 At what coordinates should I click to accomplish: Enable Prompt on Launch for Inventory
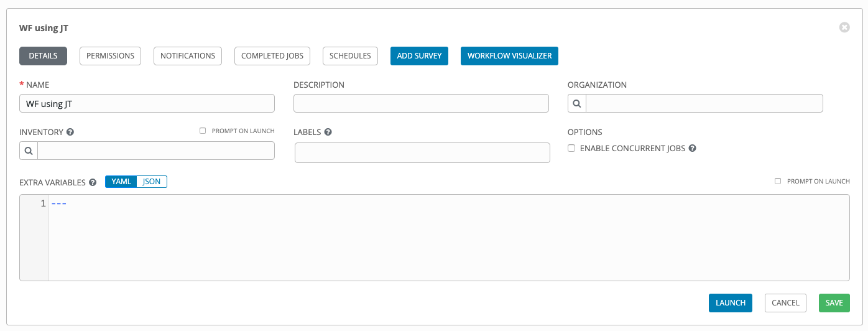tap(203, 131)
